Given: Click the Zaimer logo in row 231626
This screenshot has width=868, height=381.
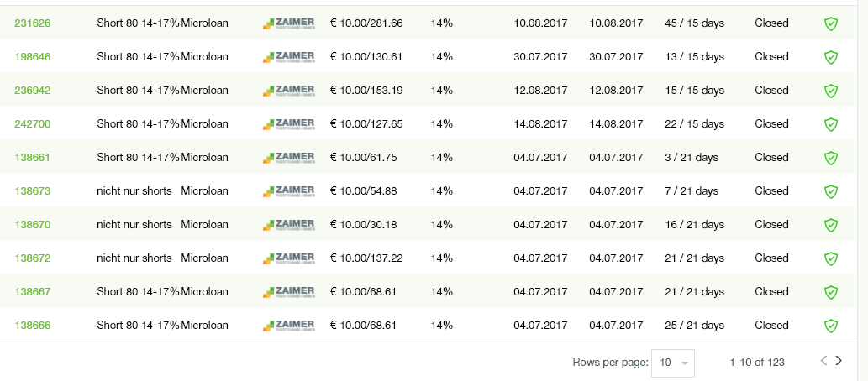Looking at the screenshot, I should coord(288,23).
